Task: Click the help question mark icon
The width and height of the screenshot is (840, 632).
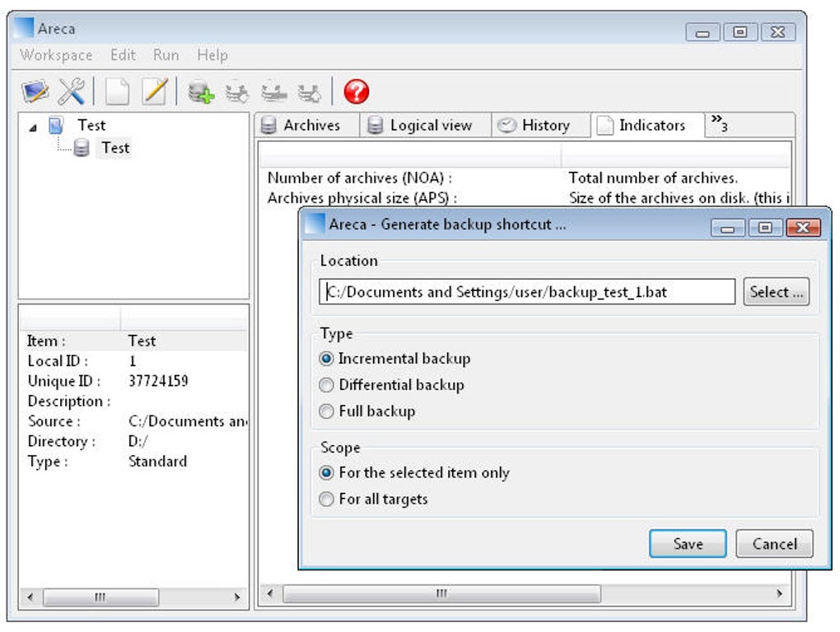Action: click(x=357, y=91)
